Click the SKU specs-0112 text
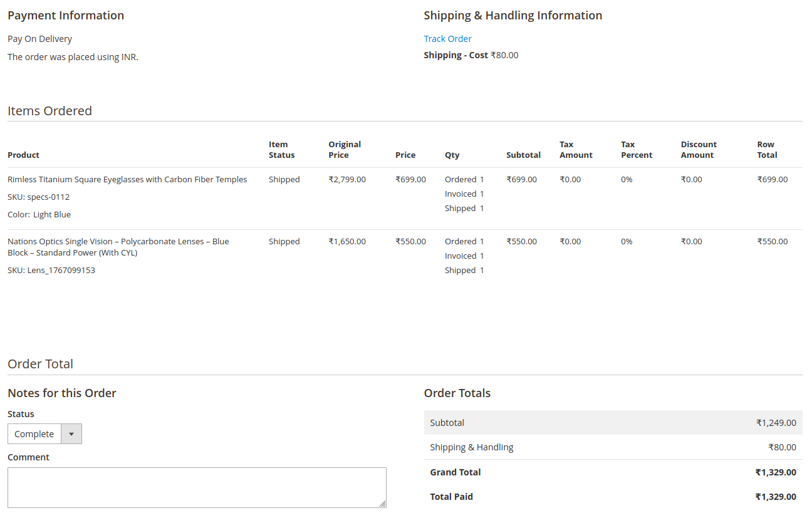 pos(39,197)
